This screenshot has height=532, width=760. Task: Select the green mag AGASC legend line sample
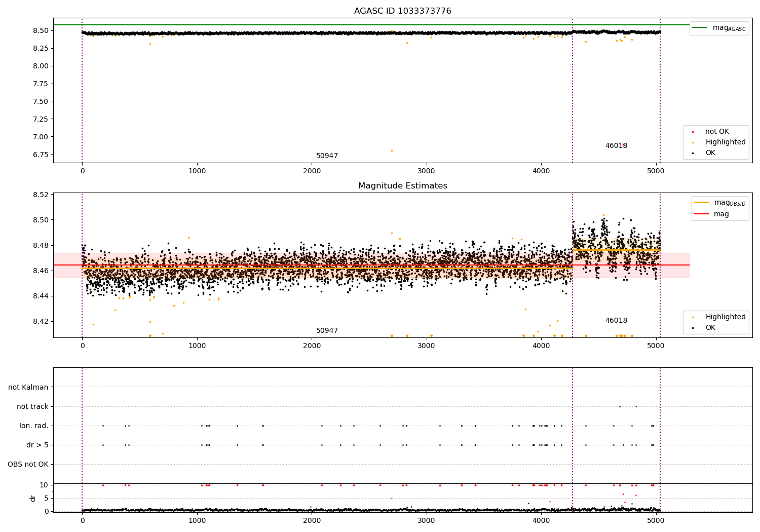701,28
